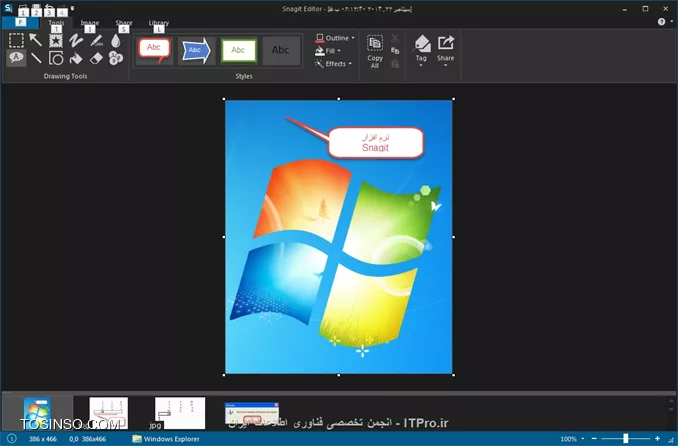Apply the plain text Abc style
The width and height of the screenshot is (678, 446).
click(281, 51)
